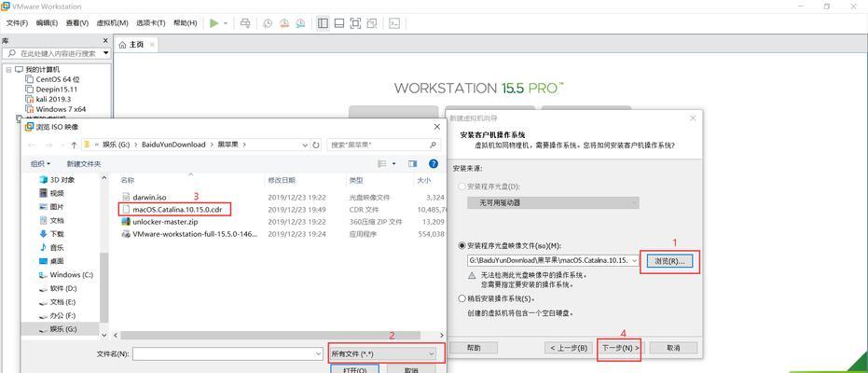The height and width of the screenshot is (373, 868).
Task: Open the 文件(F) menu
Action: click(x=17, y=22)
